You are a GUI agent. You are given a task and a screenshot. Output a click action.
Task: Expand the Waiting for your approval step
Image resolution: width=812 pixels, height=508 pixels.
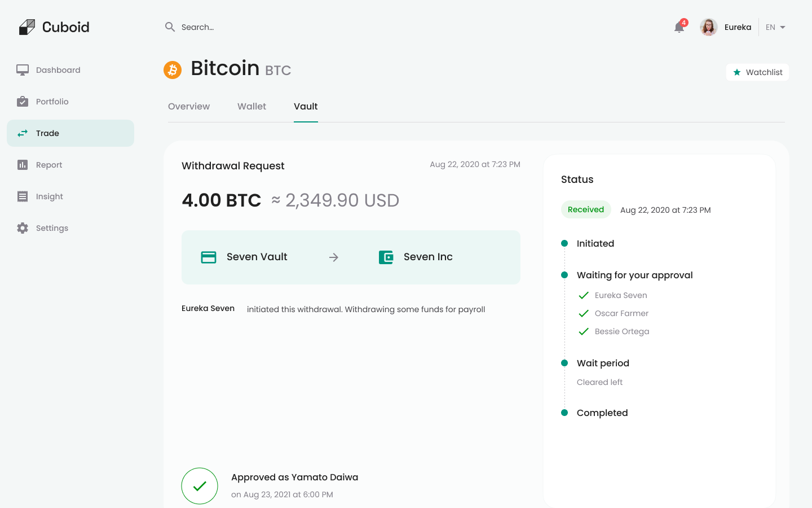[x=635, y=275]
